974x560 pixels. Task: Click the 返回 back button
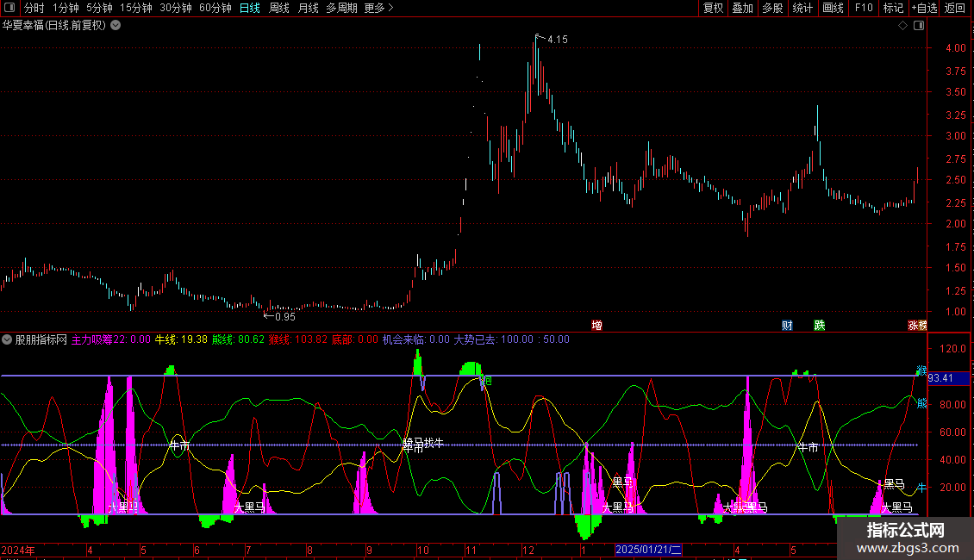click(955, 8)
